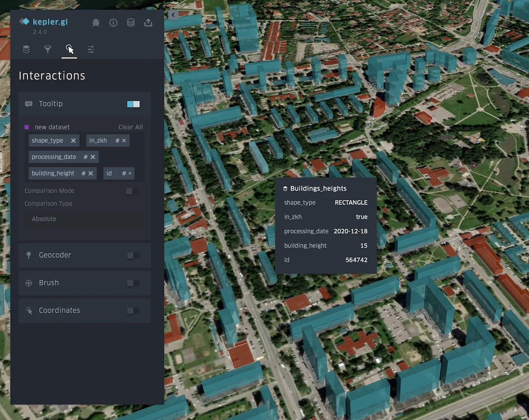Viewport: 529px width, 420px height.
Task: Click the Tooltip chat bubble icon
Action: pyautogui.click(x=29, y=104)
